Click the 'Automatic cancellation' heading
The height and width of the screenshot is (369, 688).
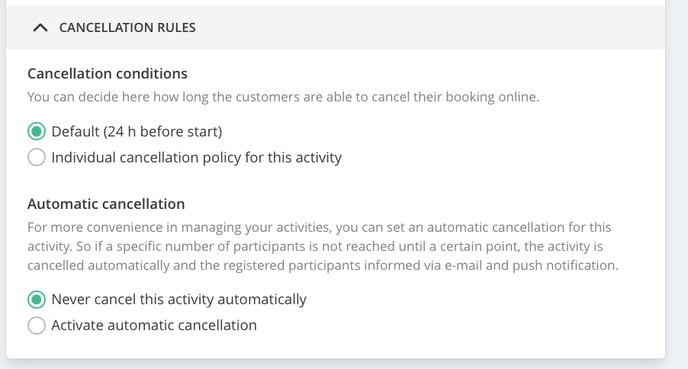106,204
